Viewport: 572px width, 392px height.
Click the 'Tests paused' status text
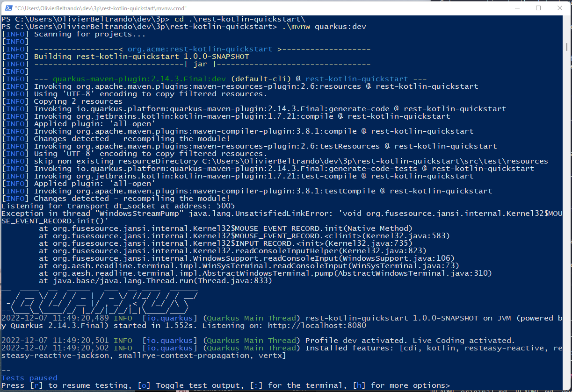pos(29,378)
